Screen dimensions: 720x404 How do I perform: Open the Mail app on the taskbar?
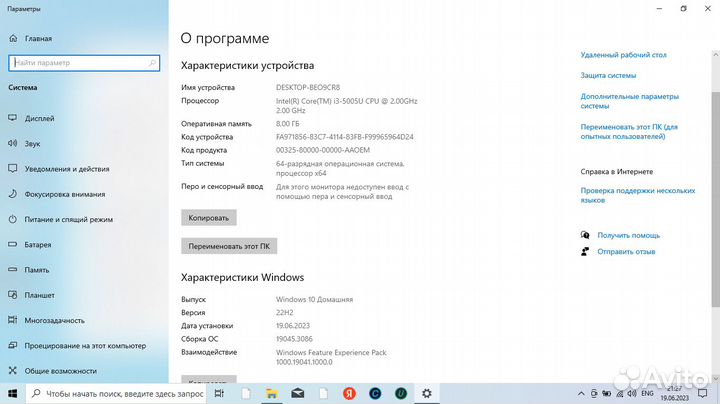tap(298, 393)
